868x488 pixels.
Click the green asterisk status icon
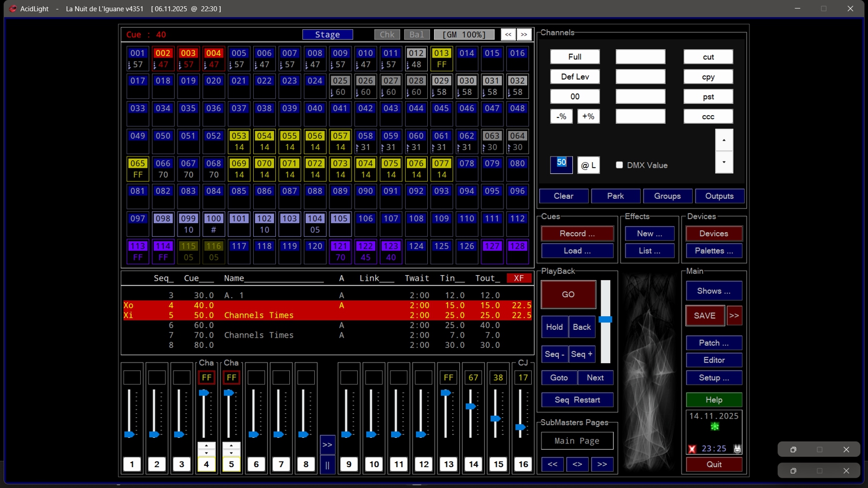coord(714,427)
